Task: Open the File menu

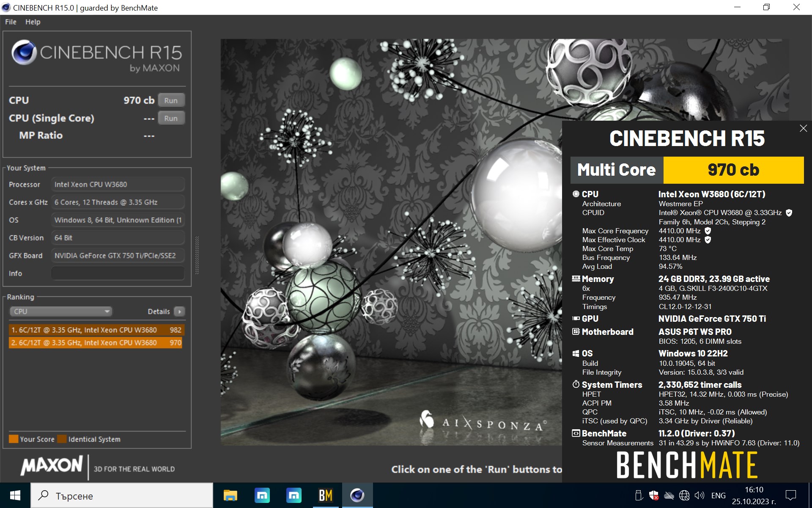Action: [11, 22]
